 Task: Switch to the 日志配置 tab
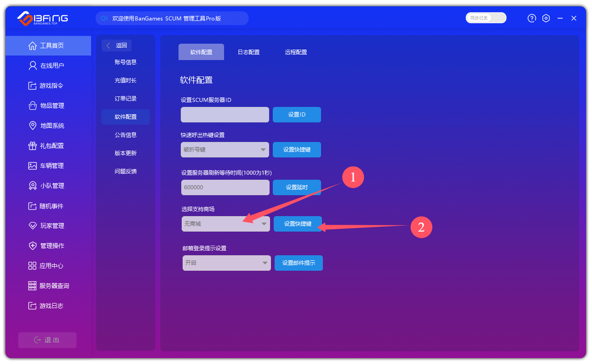(249, 52)
